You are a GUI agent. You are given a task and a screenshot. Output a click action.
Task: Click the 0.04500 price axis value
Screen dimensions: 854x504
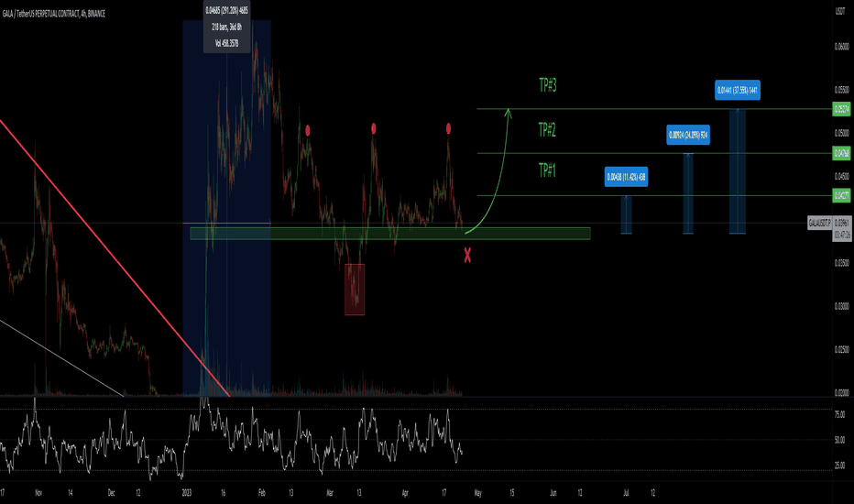pyautogui.click(x=841, y=176)
